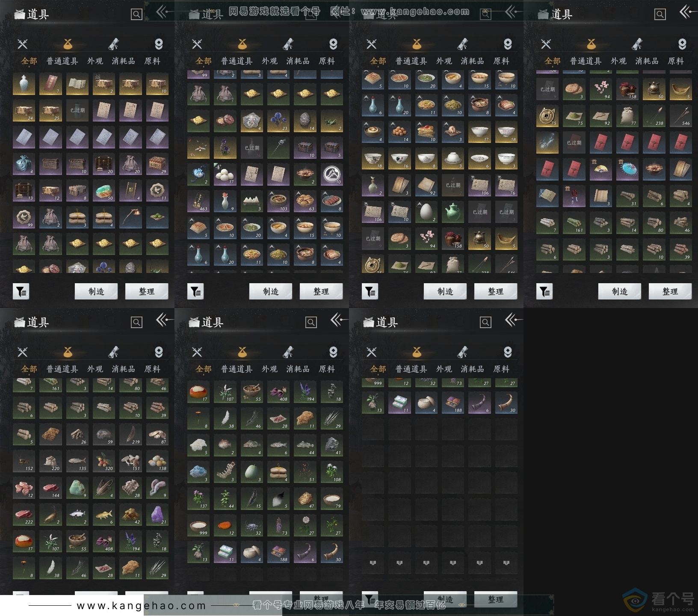698x616 pixels.
Task: Select scroll category icon in bottom-middle panel
Action: [x=288, y=352]
